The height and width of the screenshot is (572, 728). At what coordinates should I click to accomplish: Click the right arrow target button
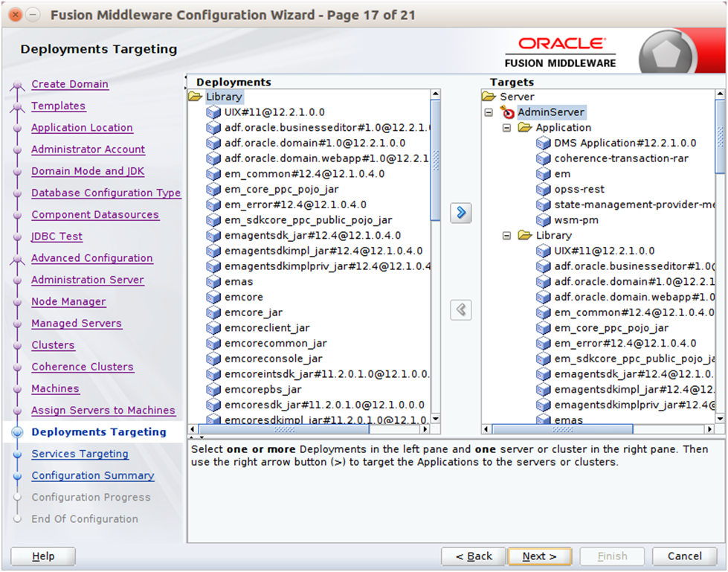(x=460, y=213)
